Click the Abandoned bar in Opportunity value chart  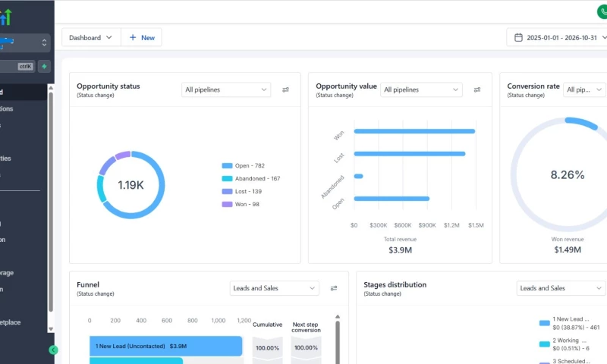click(358, 176)
